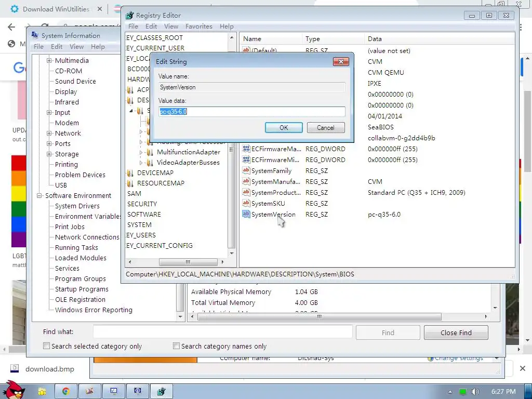Go back in the Chrome browser
This screenshot has width=532, height=399.
coord(11,27)
